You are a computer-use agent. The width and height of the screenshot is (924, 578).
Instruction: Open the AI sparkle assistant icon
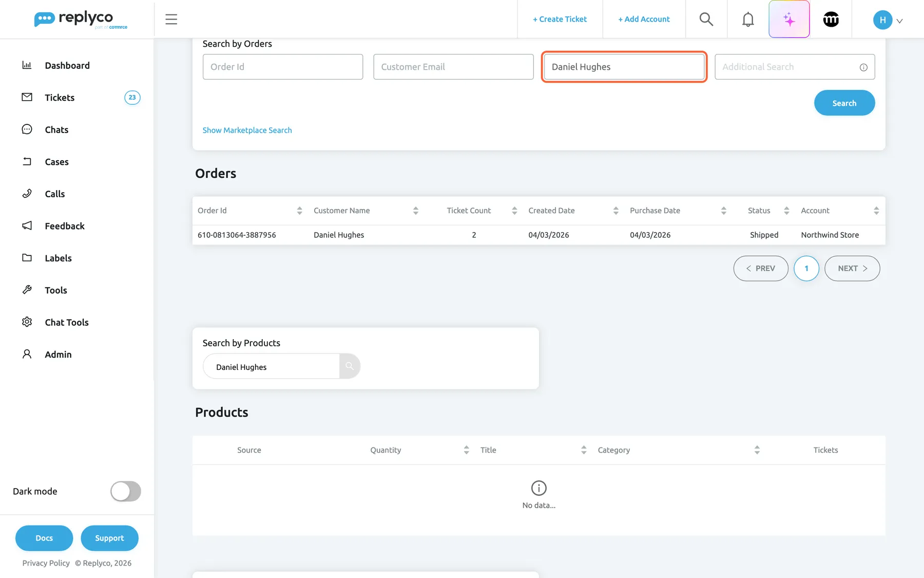click(x=789, y=20)
